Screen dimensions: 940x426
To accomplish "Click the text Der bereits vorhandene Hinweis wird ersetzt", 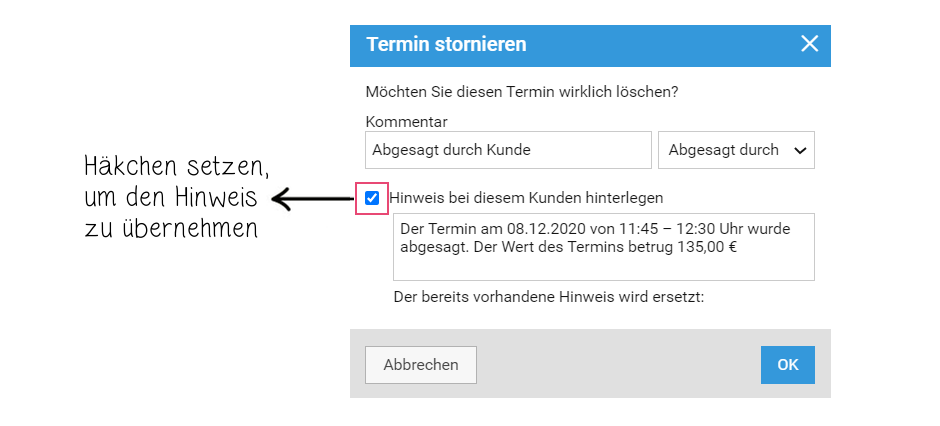I will [549, 297].
